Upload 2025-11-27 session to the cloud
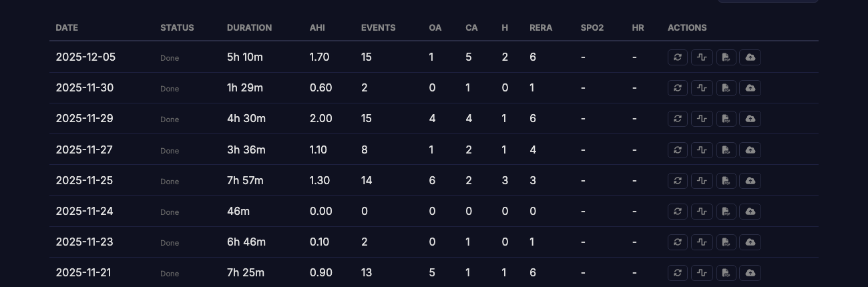 coord(750,150)
